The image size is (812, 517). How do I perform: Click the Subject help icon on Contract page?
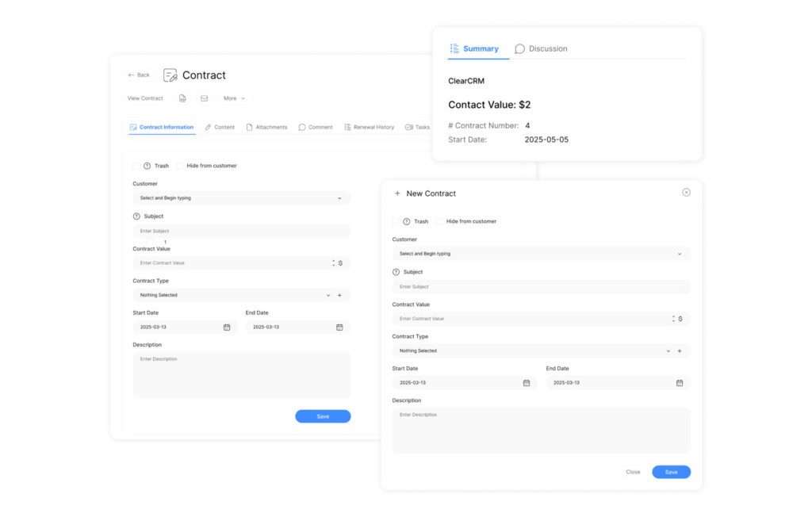tap(136, 216)
